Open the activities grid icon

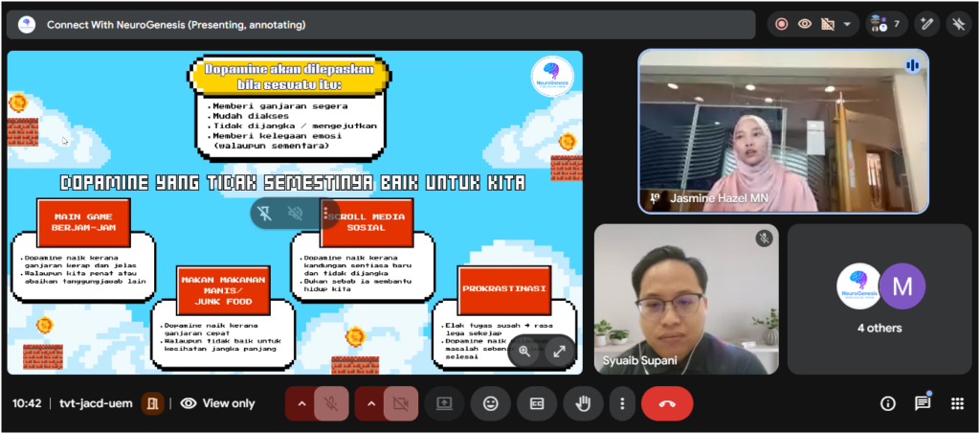956,403
